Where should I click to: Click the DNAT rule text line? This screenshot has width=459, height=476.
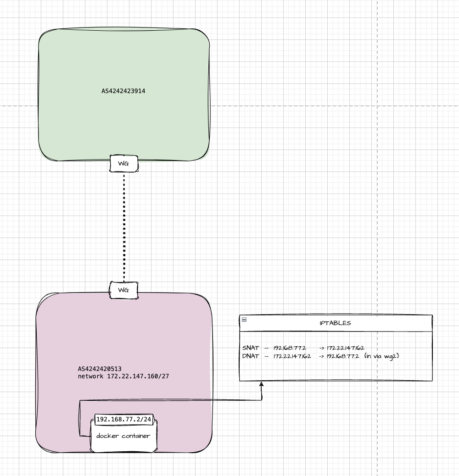click(x=303, y=356)
